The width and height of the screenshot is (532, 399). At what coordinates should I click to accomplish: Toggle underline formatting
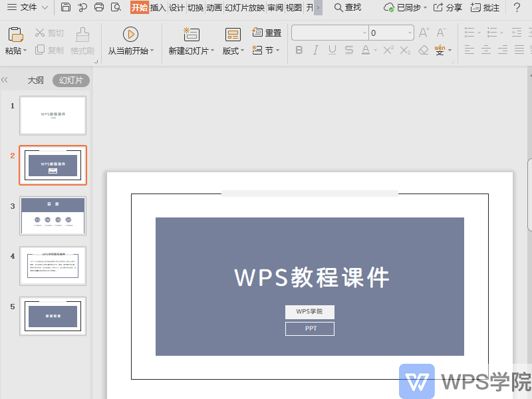click(331, 49)
